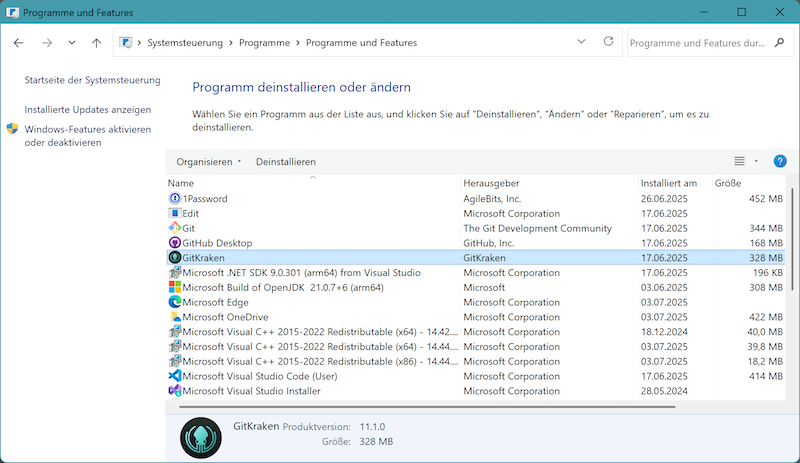Click the Visual Studio Installer icon
Screen dimensions: 800x463
point(174,391)
